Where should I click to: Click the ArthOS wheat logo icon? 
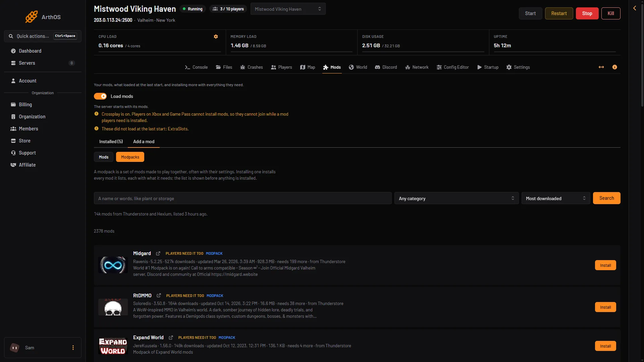click(x=32, y=17)
